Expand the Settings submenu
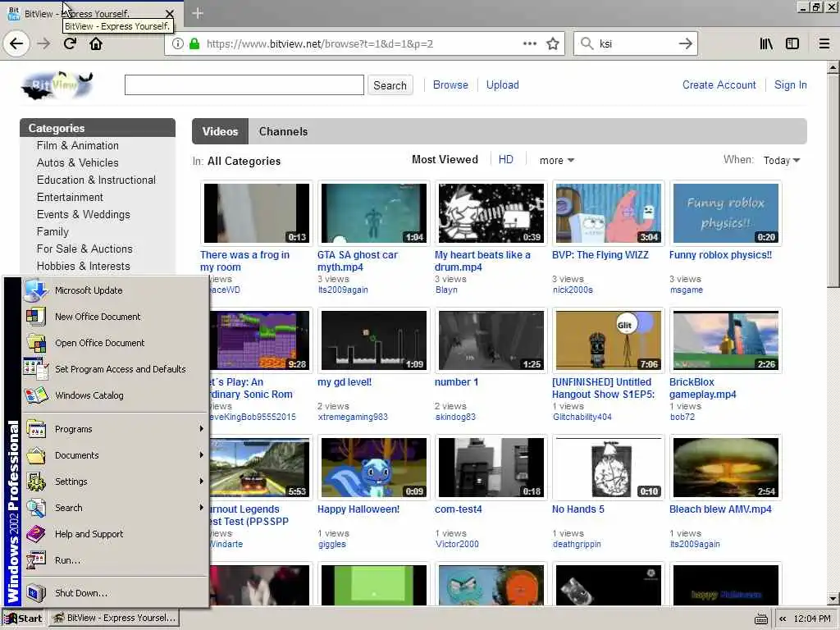Screen dimensions: 840x630 pos(115,482)
